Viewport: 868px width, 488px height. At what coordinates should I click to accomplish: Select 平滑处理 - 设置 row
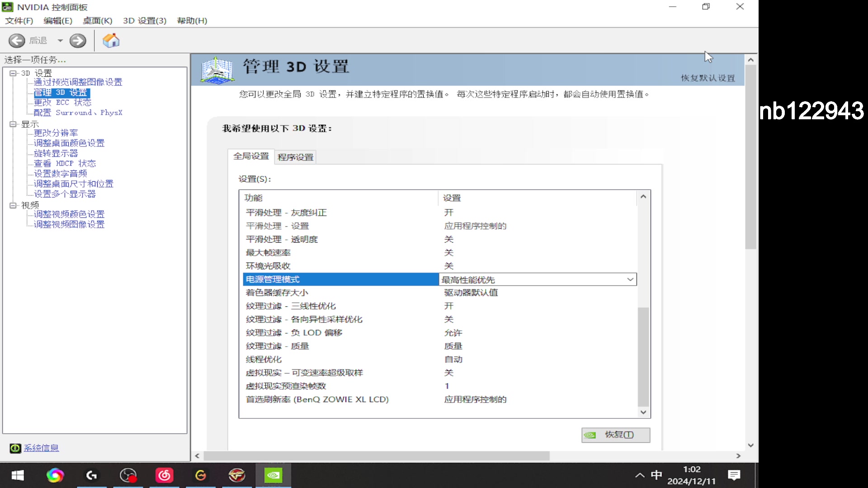[439, 226]
